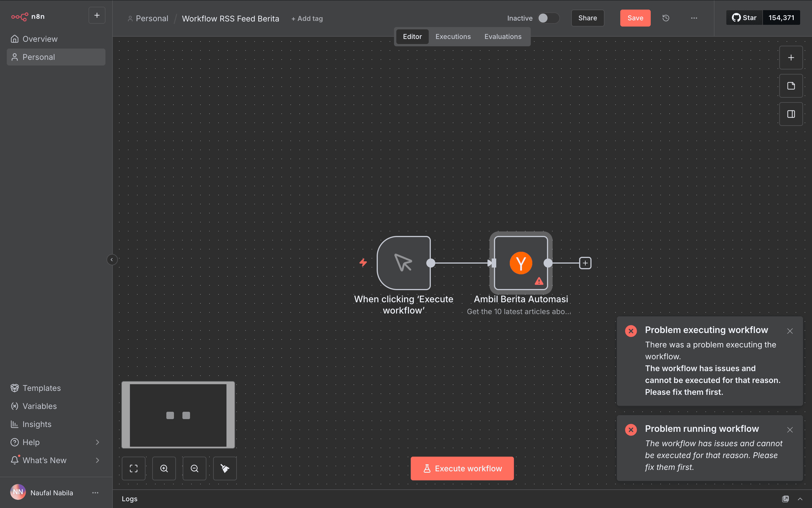Toggle the side panel icon at right
The image size is (812, 508).
click(791, 114)
